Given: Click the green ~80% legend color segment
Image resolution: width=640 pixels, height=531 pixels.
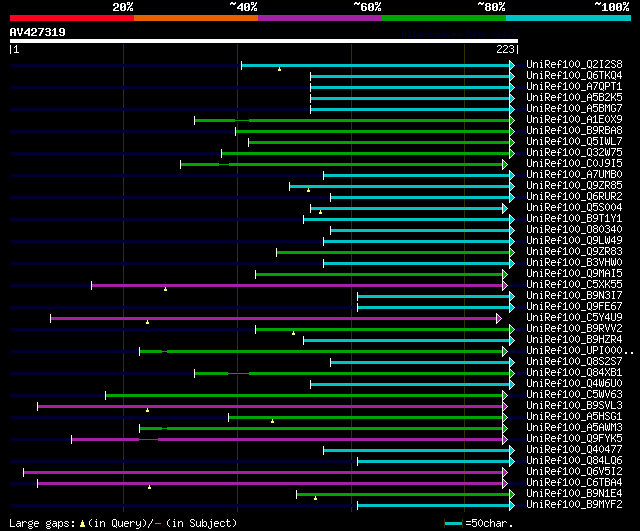Looking at the screenshot, I should [444, 18].
